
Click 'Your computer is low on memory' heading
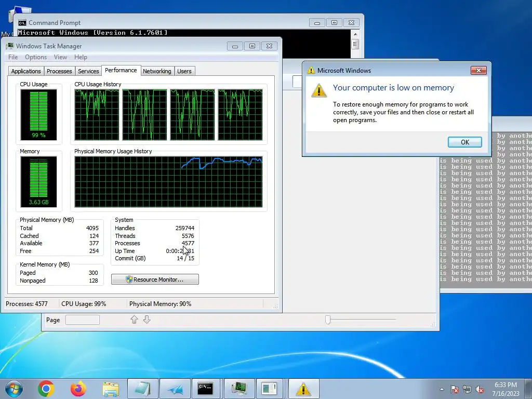click(393, 87)
